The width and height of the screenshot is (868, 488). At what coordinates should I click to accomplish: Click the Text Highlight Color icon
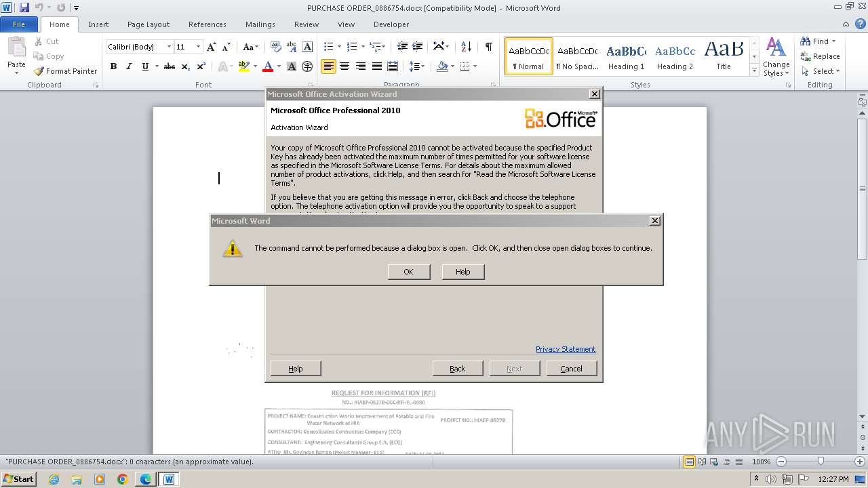pyautogui.click(x=243, y=66)
